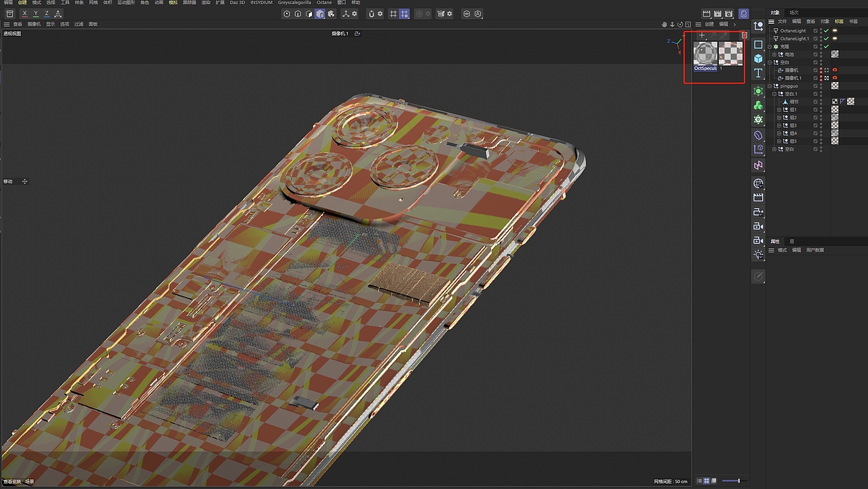Toggle visibility dots for OctaneLight
Screen dimensions: 868x489
821,31
